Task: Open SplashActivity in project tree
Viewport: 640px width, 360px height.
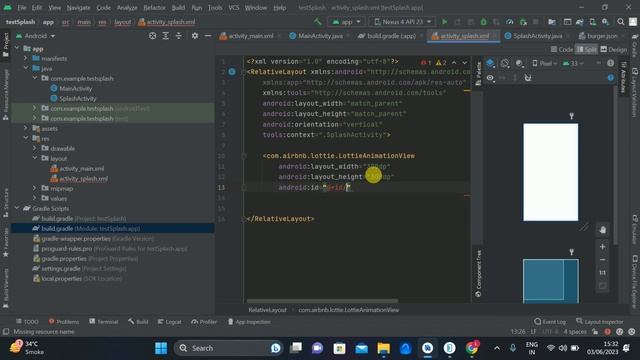Action: pos(78,98)
